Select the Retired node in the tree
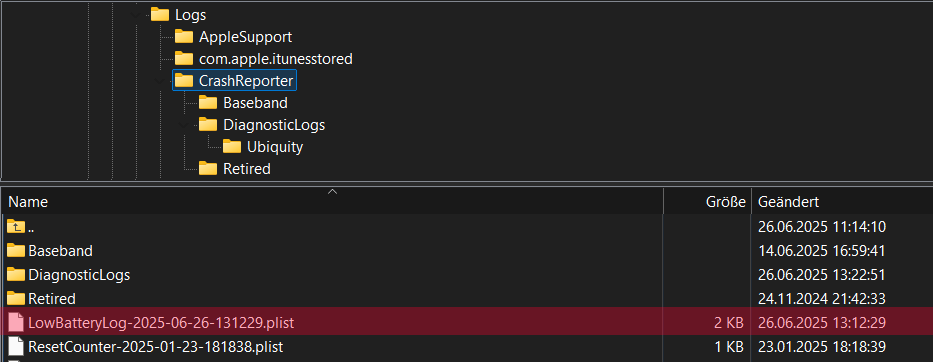Image resolution: width=933 pixels, height=362 pixels. click(x=246, y=168)
